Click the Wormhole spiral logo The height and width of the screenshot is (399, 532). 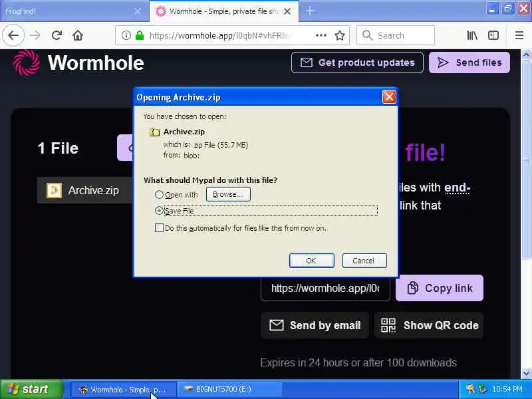tap(27, 63)
